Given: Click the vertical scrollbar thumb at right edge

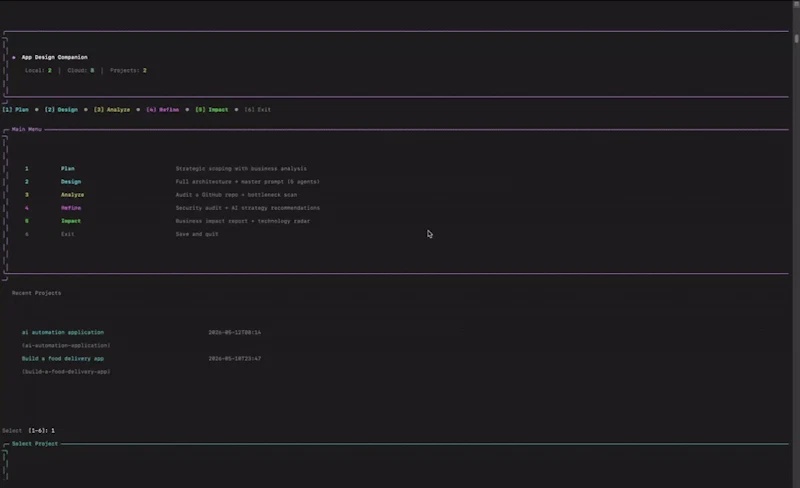Looking at the screenshot, I should click(796, 39).
